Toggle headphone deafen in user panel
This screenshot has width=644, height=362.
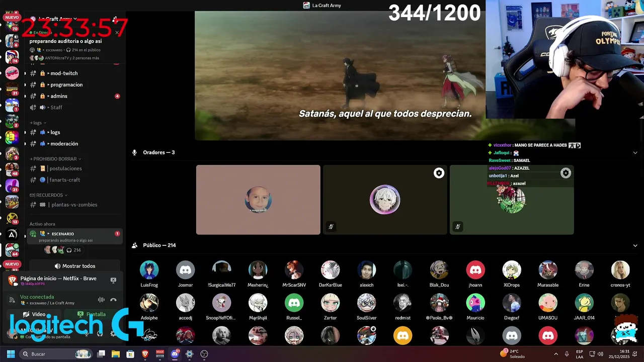tap(100, 333)
